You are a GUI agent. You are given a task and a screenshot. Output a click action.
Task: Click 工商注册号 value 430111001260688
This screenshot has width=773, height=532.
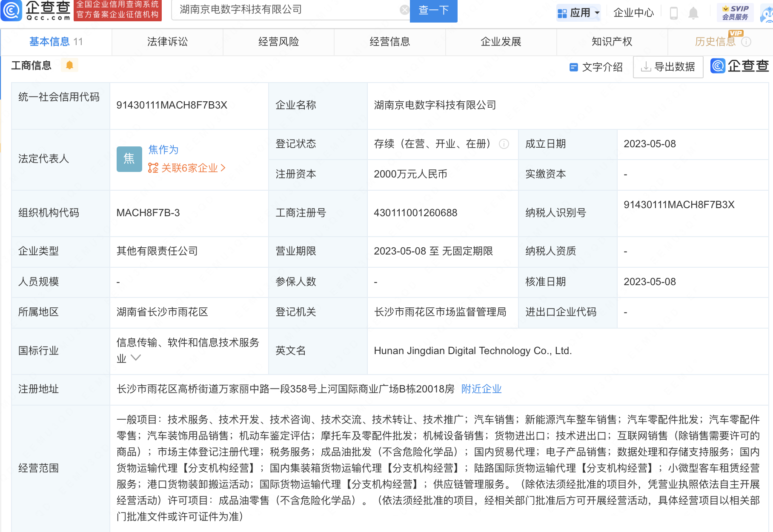pyautogui.click(x=415, y=213)
